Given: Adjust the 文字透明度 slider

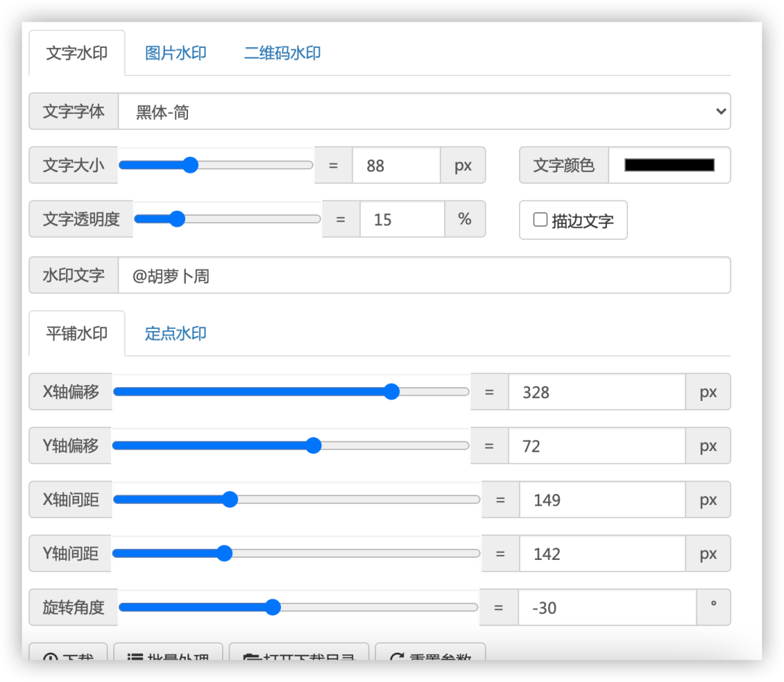Looking at the screenshot, I should tap(227, 219).
